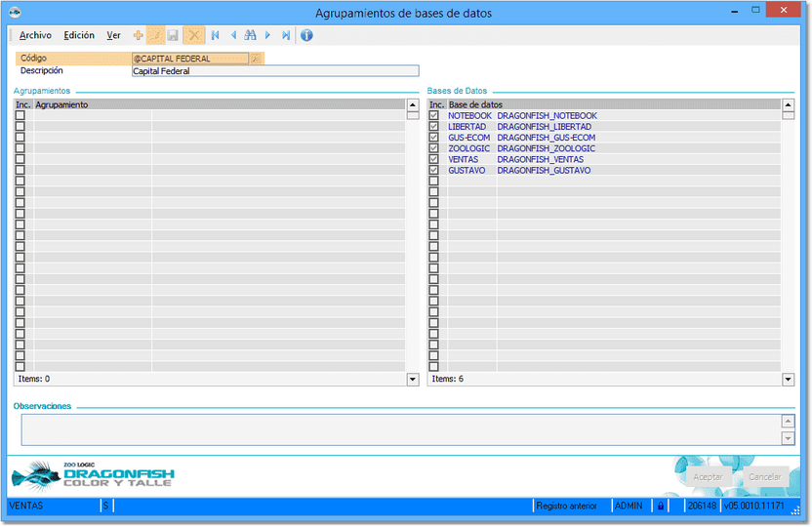
Task: Uncheck the LIBERTAD database checkbox
Action: (434, 126)
